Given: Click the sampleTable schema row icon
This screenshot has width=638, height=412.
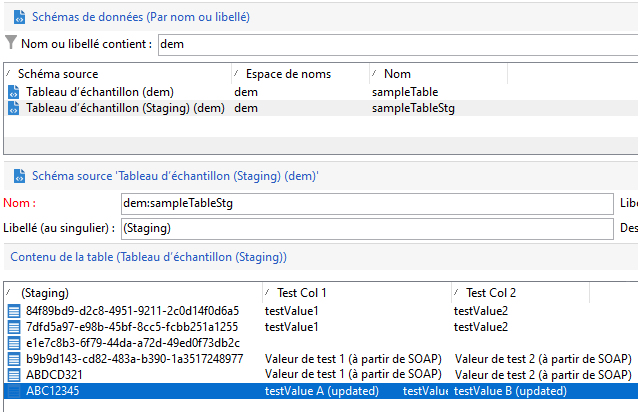Looking at the screenshot, I should [13, 92].
